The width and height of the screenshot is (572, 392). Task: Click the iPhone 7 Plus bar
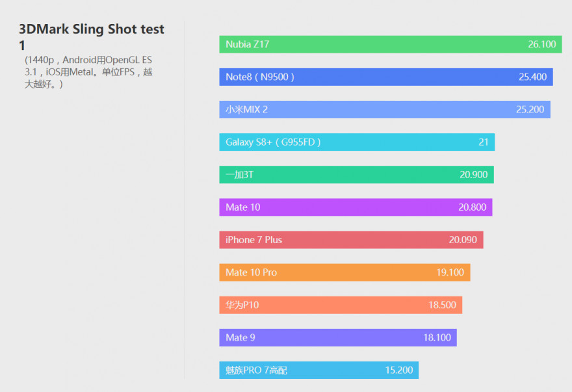coord(351,240)
